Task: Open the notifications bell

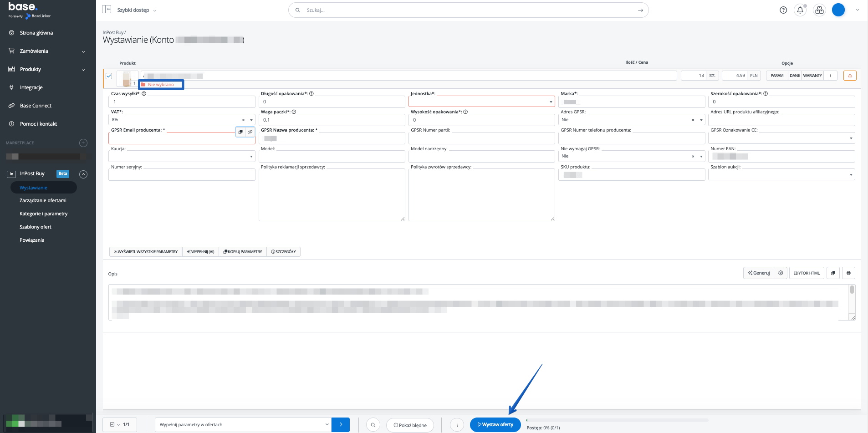Action: coord(800,10)
